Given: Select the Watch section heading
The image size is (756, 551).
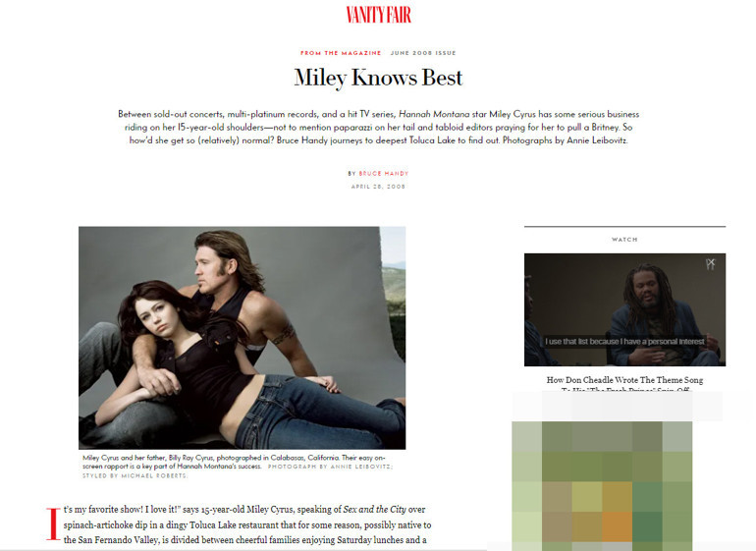Looking at the screenshot, I should click(x=624, y=240).
